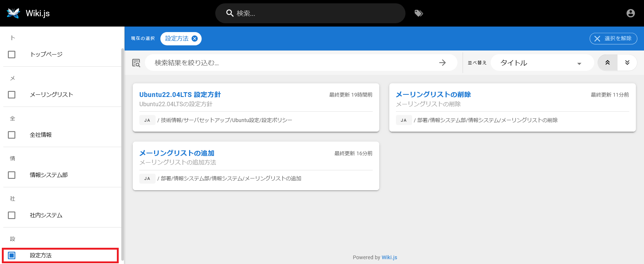Uncheck the 設定方法 tag checkbox
The width and height of the screenshot is (644, 264).
coord(12,255)
